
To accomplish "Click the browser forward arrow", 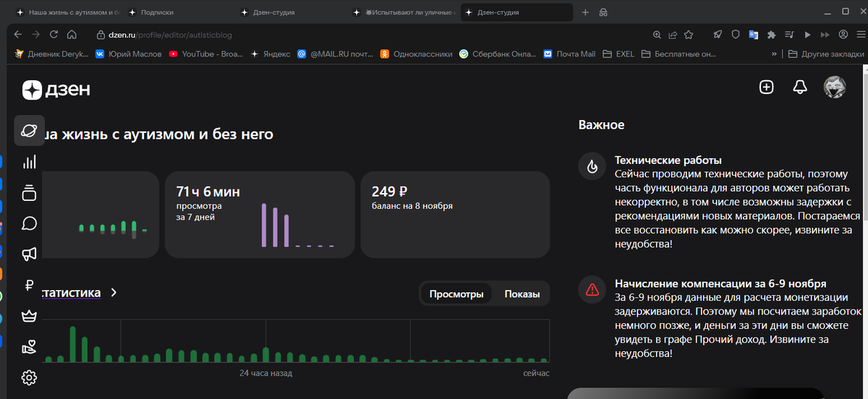I will 35,34.
